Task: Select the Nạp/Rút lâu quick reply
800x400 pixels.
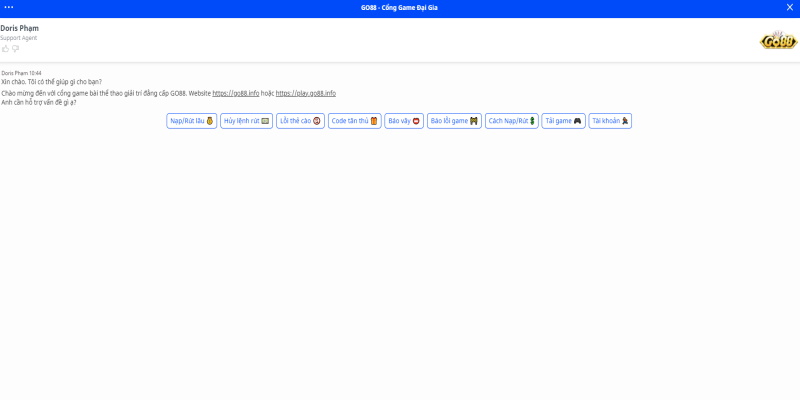Action: coord(192,121)
